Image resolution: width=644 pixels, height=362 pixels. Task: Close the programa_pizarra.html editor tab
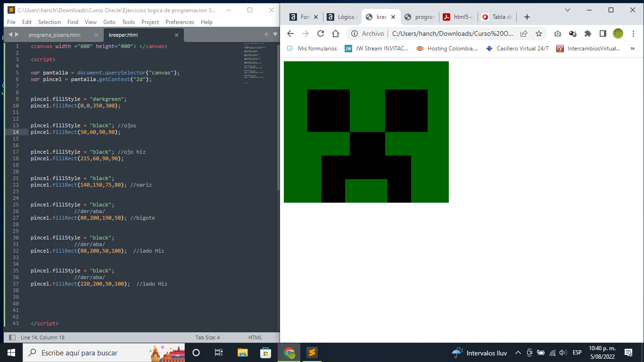click(x=96, y=35)
